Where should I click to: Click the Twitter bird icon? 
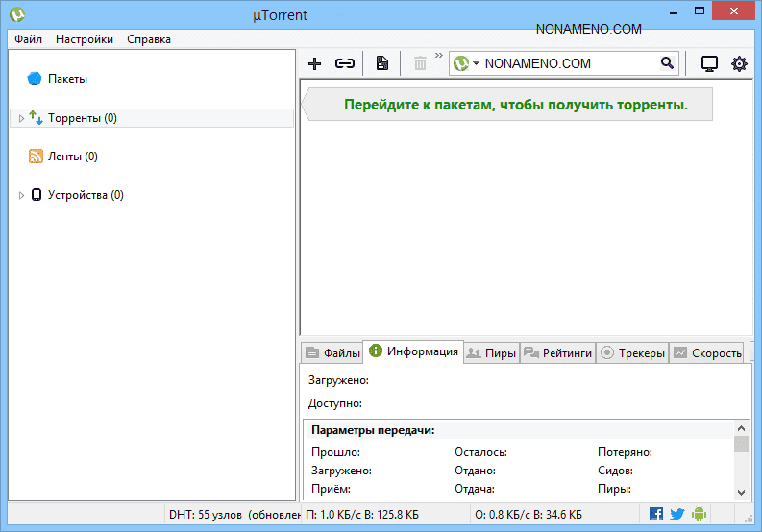[677, 514]
